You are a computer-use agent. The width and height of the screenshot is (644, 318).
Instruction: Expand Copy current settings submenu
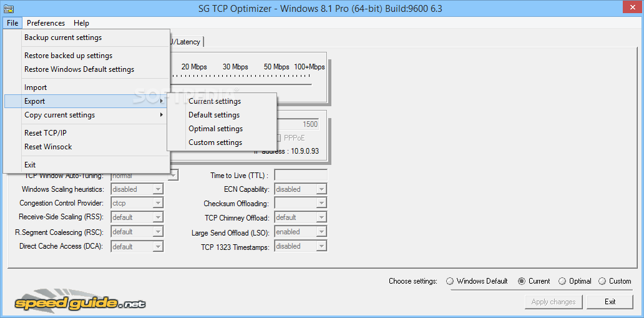(x=87, y=115)
